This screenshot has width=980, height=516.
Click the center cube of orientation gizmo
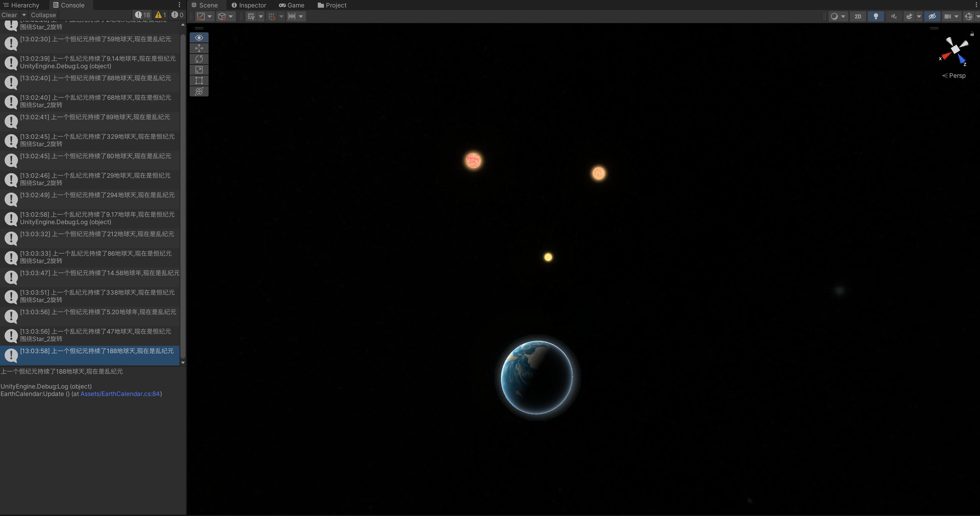click(955, 49)
